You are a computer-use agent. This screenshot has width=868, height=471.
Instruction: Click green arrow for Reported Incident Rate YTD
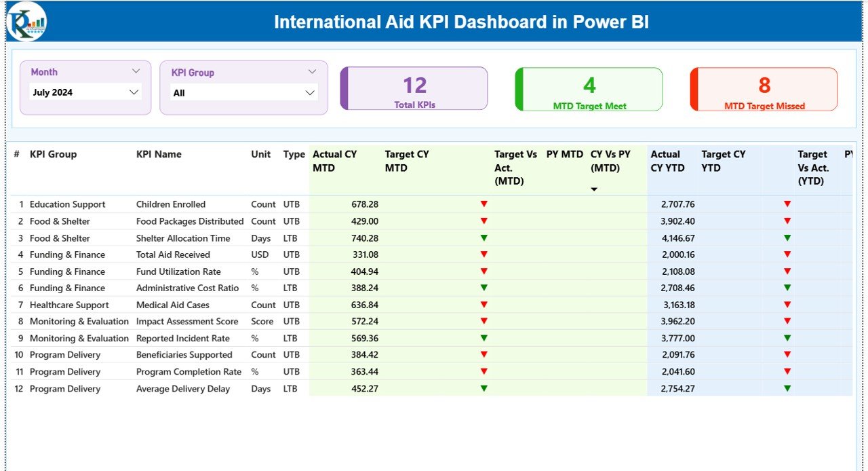[787, 338]
